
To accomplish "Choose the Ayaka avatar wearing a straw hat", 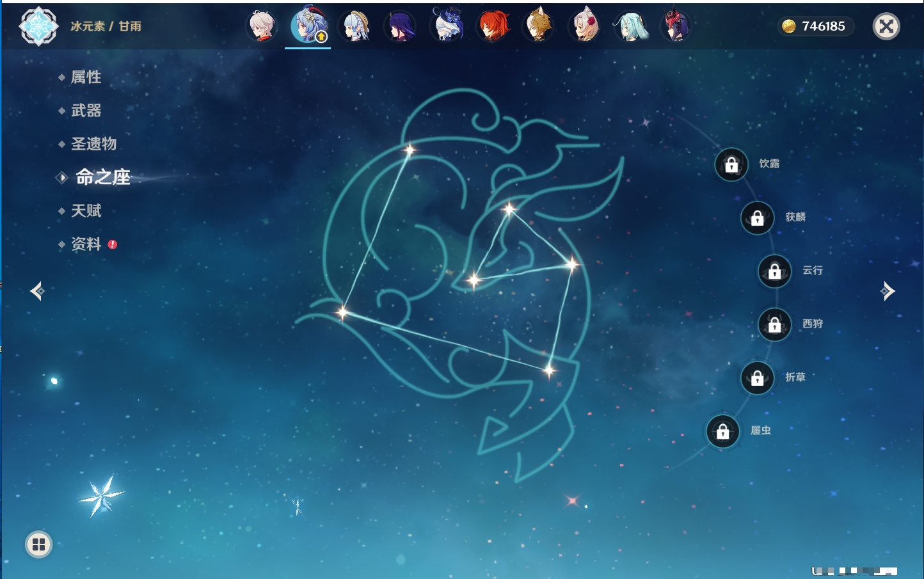I will tap(355, 26).
